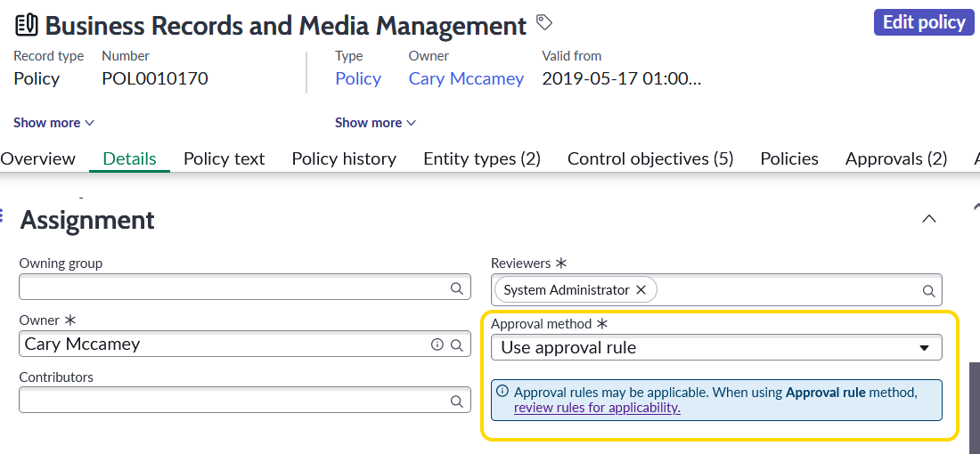Switch to the Policy text tab
980x454 pixels.
(225, 158)
